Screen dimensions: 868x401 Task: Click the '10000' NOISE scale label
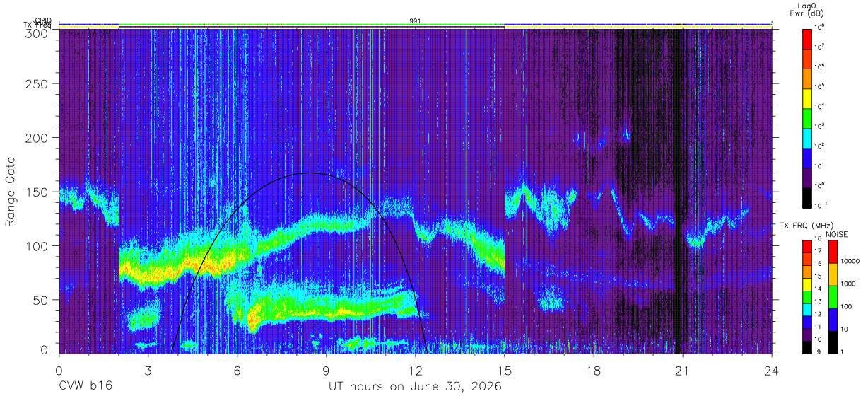tap(850, 261)
